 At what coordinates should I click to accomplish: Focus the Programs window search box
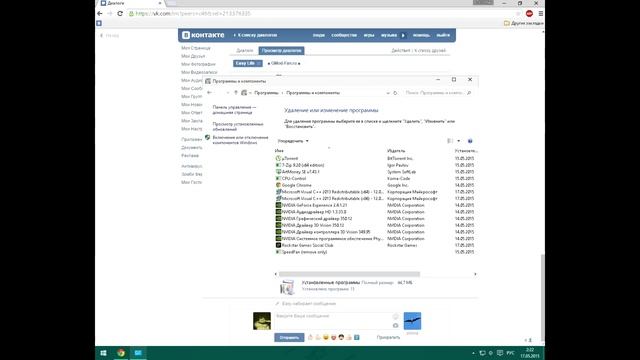[x=435, y=93]
